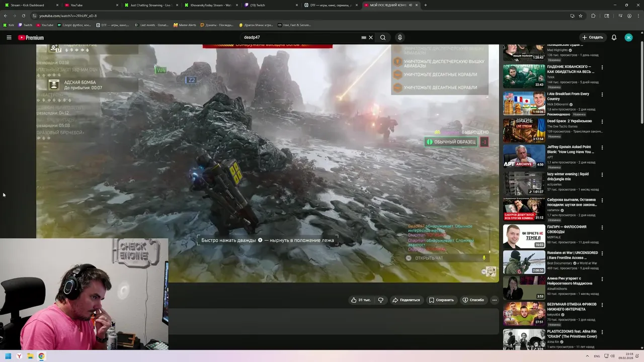The width and height of the screenshot is (644, 362).
Task: Dislike the video with thumbs-down icon
Action: click(x=381, y=300)
